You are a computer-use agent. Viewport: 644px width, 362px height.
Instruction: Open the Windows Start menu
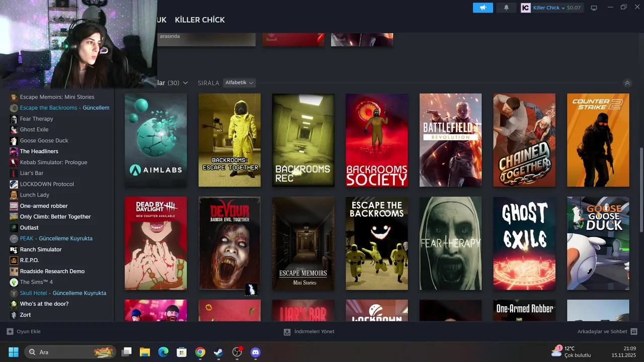(14, 352)
